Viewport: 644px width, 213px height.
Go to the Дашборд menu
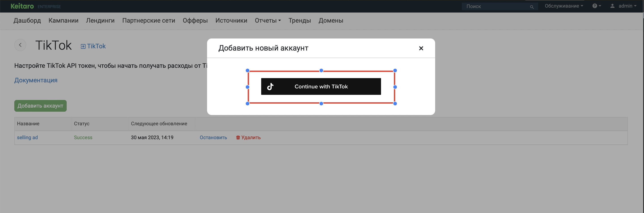(27, 21)
